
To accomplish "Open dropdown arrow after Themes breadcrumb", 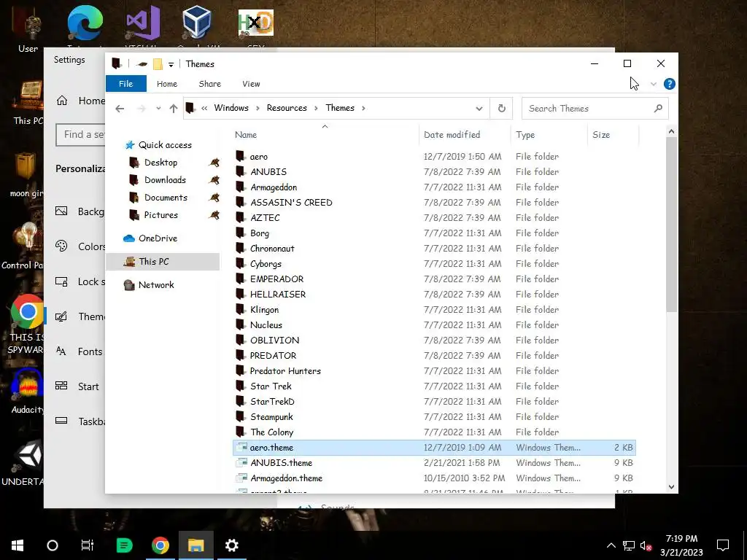I will tap(363, 108).
